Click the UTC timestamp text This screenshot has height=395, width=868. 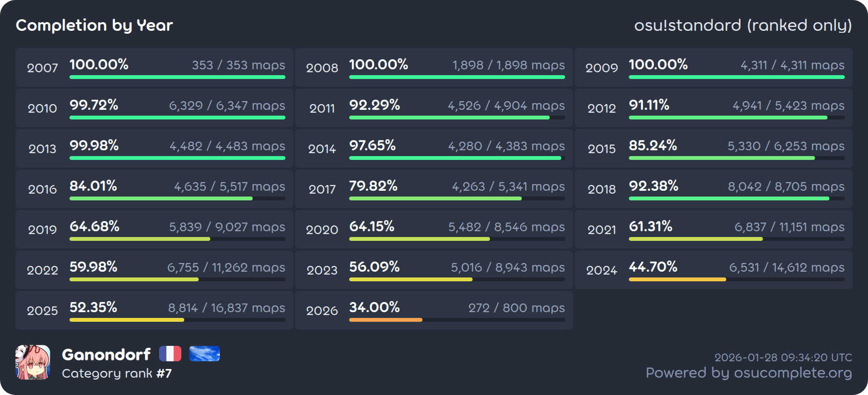[x=783, y=357]
